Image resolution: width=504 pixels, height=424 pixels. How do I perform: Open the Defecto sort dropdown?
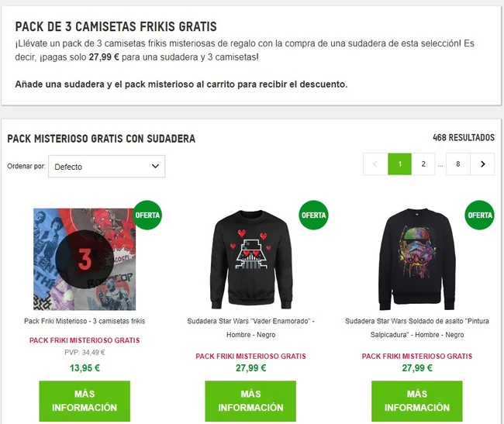106,167
